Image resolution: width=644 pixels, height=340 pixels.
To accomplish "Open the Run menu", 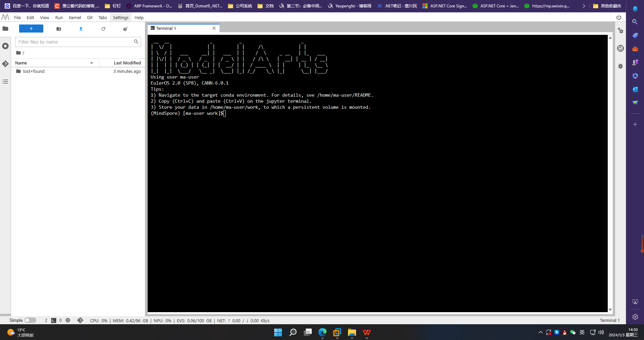I will (x=59, y=17).
